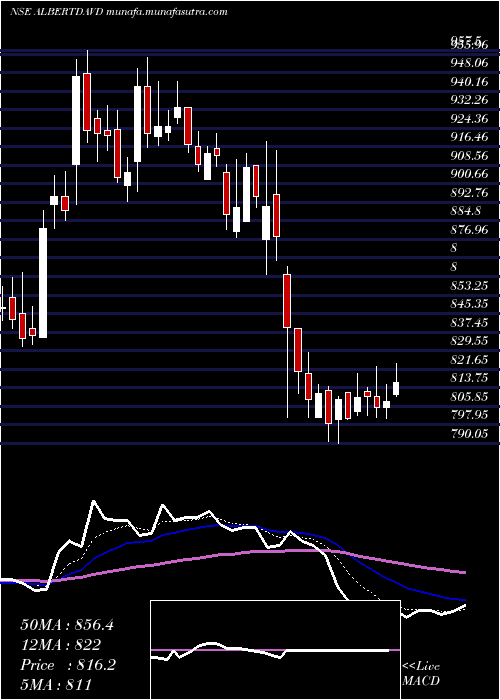Click the 845.35 price axis label
Viewport: 500px width, 700px height.
pos(469,304)
